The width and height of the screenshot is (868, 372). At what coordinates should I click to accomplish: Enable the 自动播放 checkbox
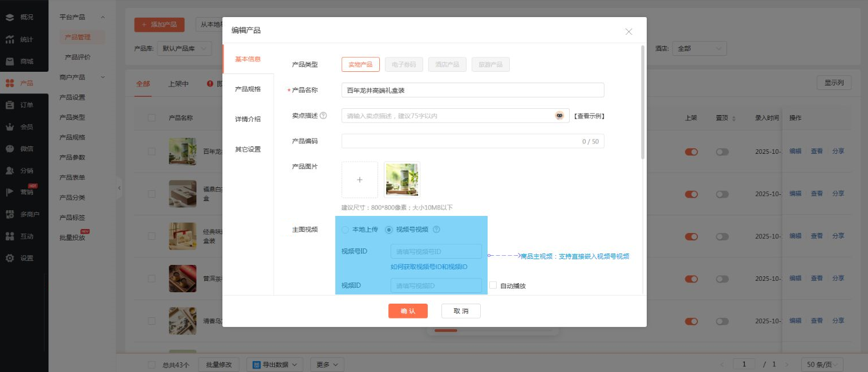pos(493,285)
